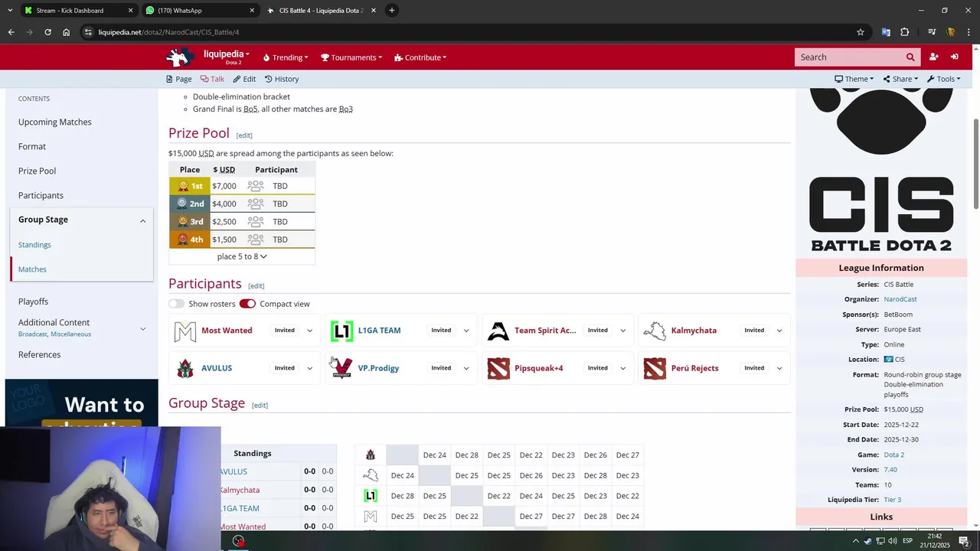Expand the VP.Prodigy roster chevron
Viewport: 980px width, 551px height.
pos(466,368)
